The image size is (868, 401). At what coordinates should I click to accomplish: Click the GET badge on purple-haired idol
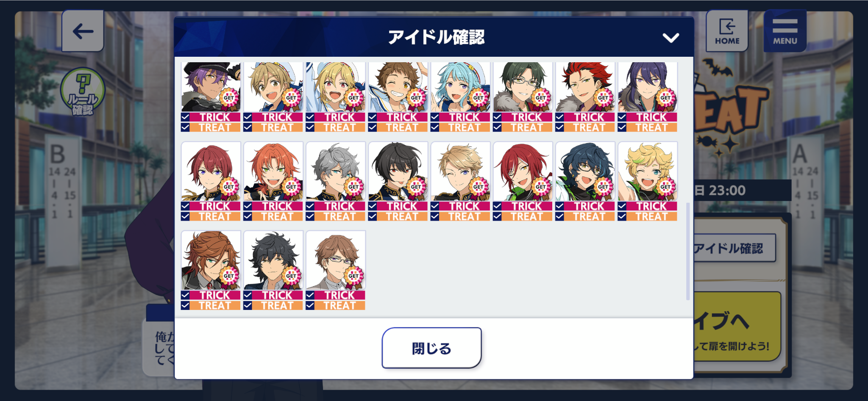tap(229, 98)
